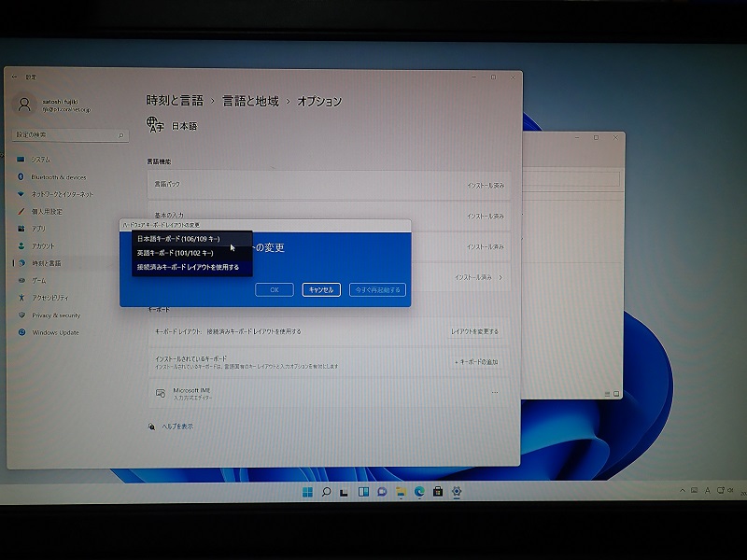This screenshot has width=747, height=560.
Task: Click large icons view in background window corner
Action: pyautogui.click(x=616, y=394)
